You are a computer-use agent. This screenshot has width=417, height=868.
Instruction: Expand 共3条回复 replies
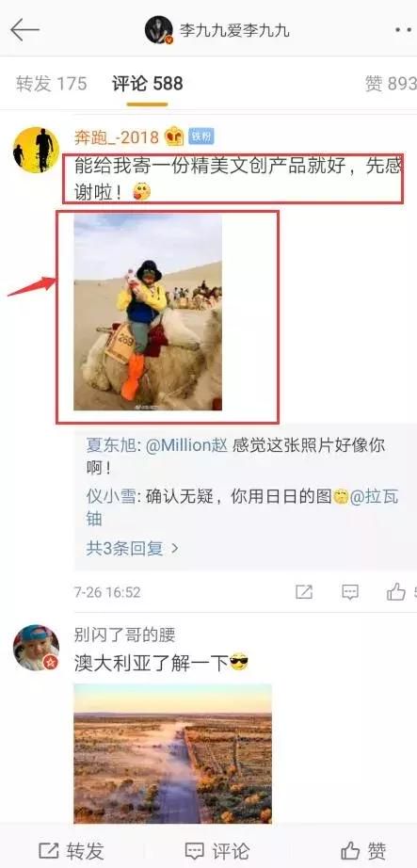[x=133, y=548]
